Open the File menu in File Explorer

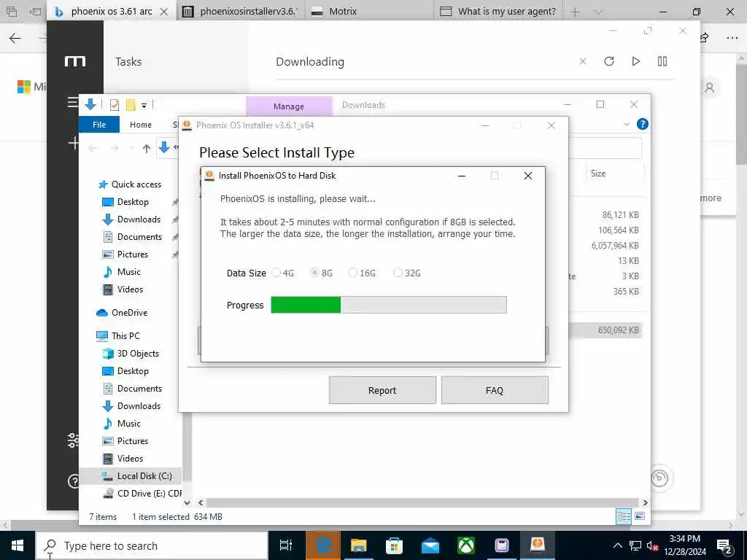pos(99,125)
